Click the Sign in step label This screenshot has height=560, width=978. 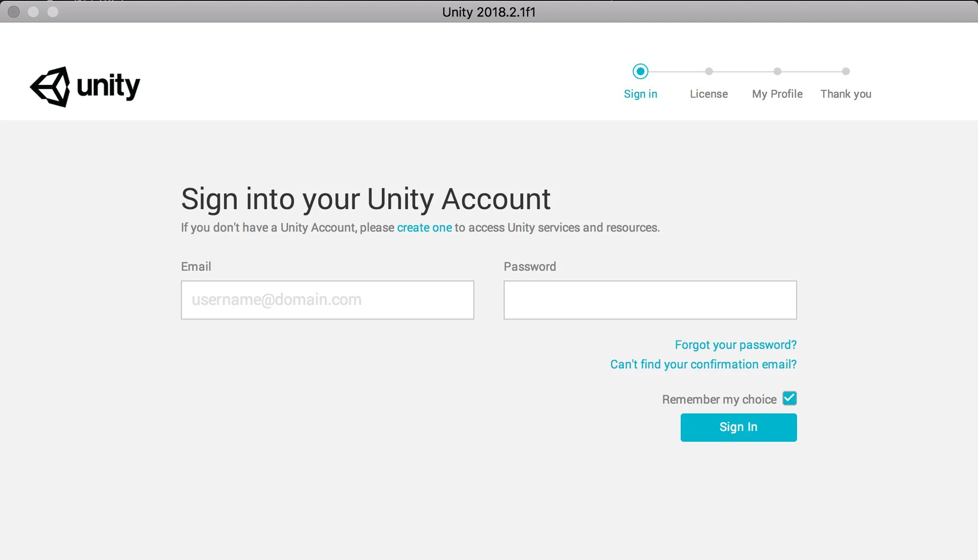(x=640, y=94)
